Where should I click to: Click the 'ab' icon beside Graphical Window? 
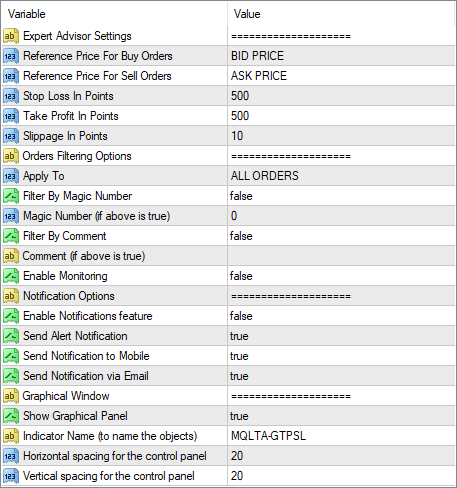11,396
